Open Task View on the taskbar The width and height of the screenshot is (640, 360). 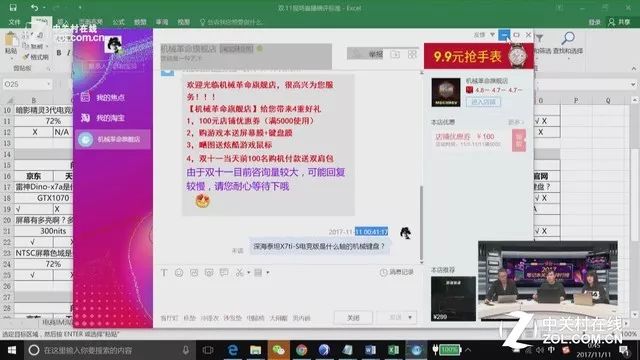208,350
